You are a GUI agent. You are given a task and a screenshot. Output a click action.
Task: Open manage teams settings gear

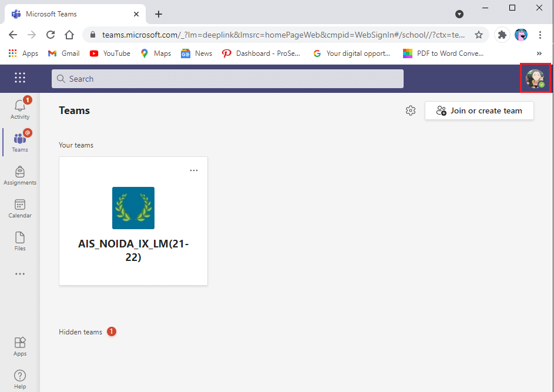[410, 110]
